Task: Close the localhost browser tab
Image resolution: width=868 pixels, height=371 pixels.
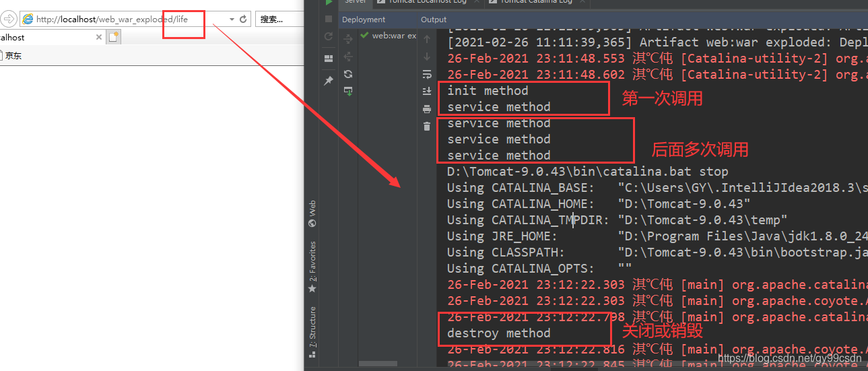Action: [99, 37]
